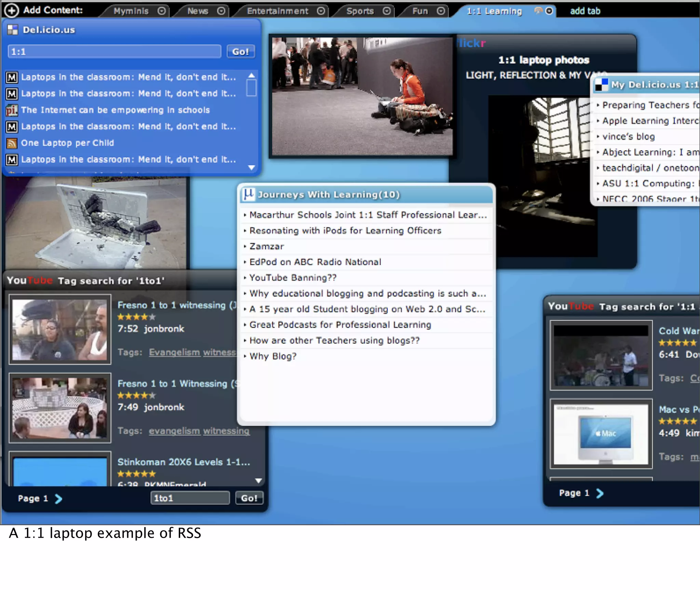Open Apple Learning Interchange link
Image resolution: width=700 pixels, height=590 pixels.
651,121
